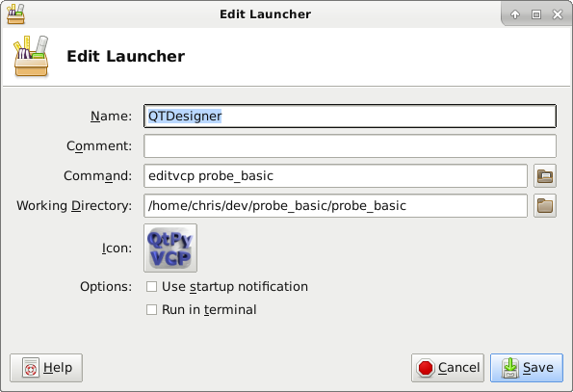573x392 pixels.
Task: Open Help for the launcher editor
Action: (x=46, y=368)
